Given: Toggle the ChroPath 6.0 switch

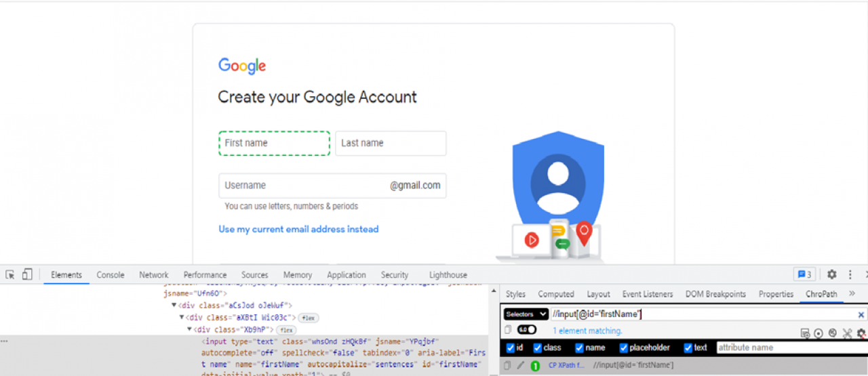Looking at the screenshot, I should (x=527, y=330).
